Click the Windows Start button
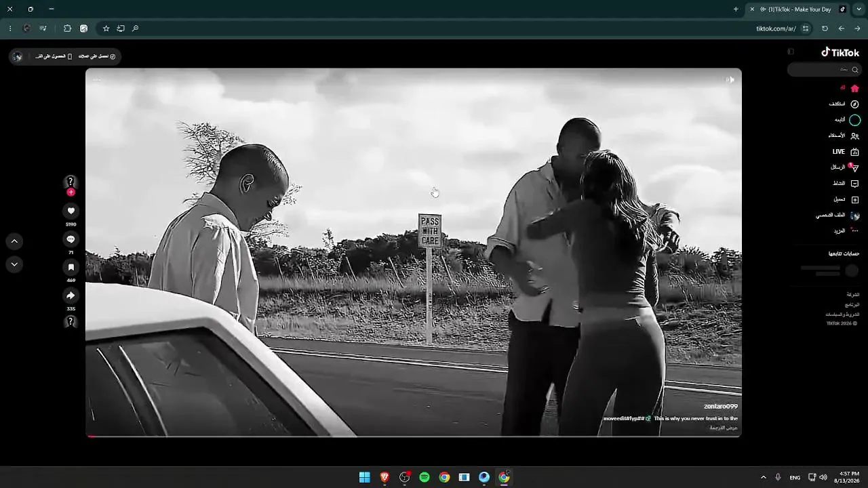 [365, 477]
